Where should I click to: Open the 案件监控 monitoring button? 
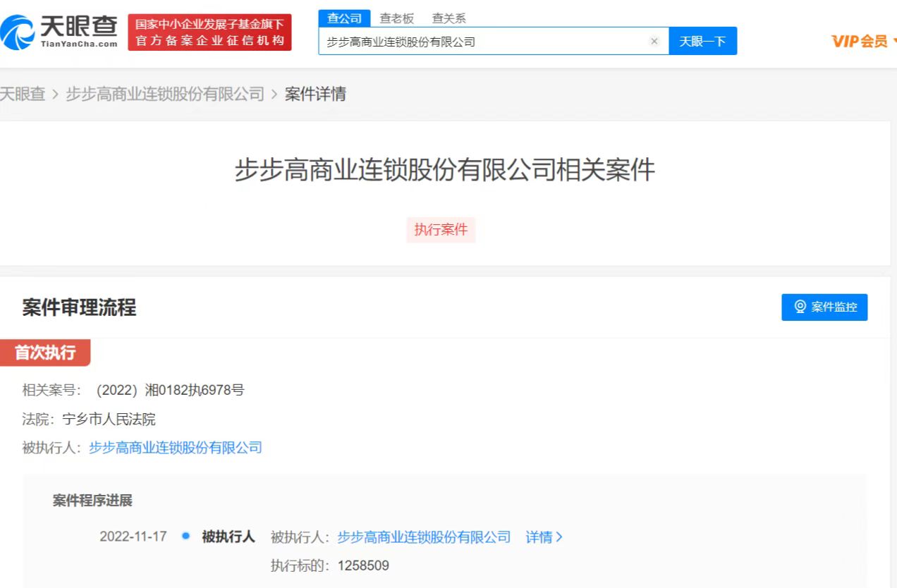(x=824, y=307)
